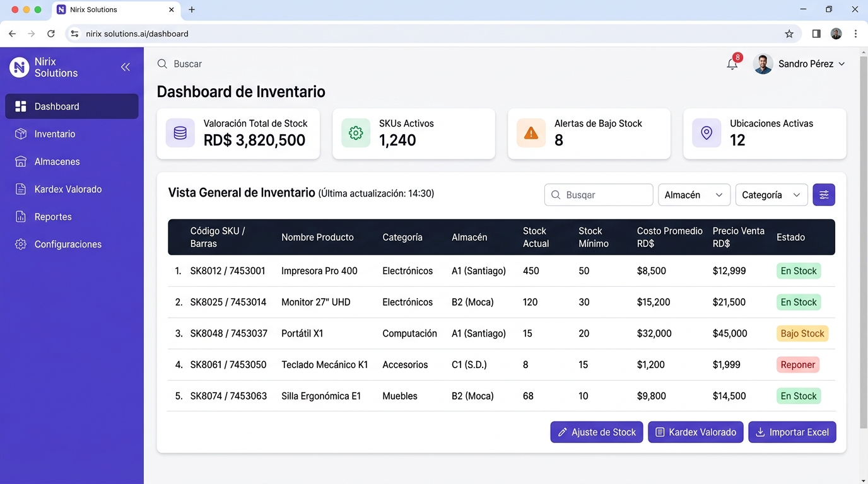Click the browser address bar URL

click(x=137, y=34)
